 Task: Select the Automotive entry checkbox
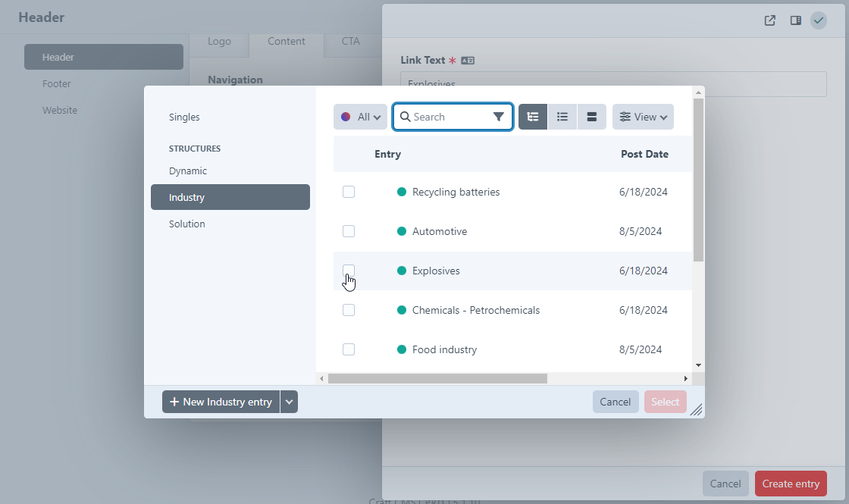click(349, 231)
